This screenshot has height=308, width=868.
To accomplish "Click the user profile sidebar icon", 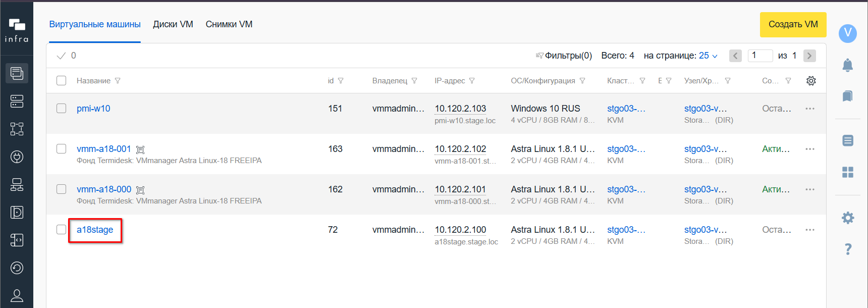I will [x=17, y=295].
